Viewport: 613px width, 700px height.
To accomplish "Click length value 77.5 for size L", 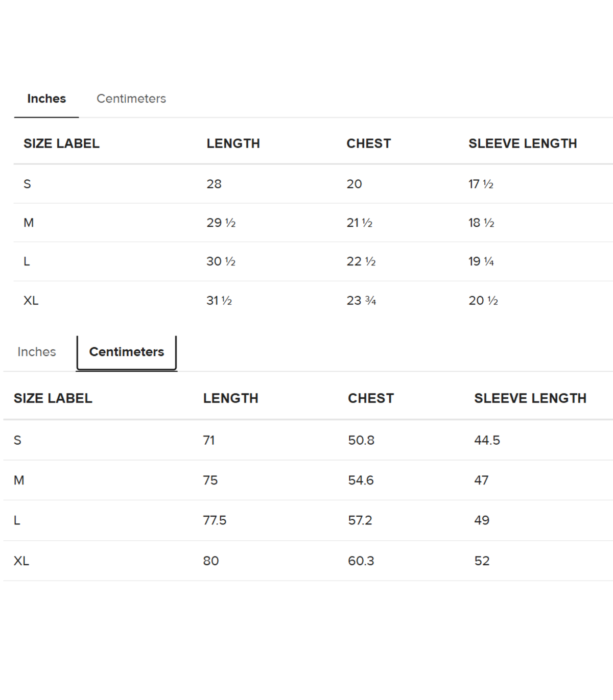I will tap(215, 520).
